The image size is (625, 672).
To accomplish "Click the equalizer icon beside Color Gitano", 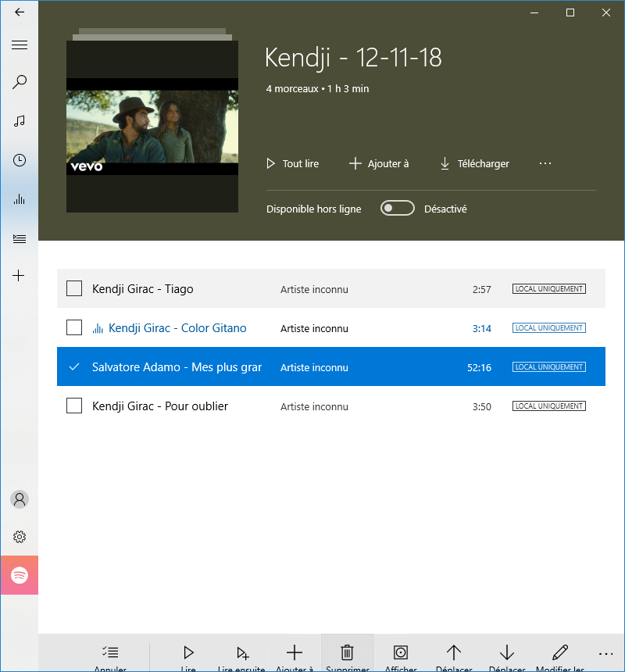I will (98, 328).
